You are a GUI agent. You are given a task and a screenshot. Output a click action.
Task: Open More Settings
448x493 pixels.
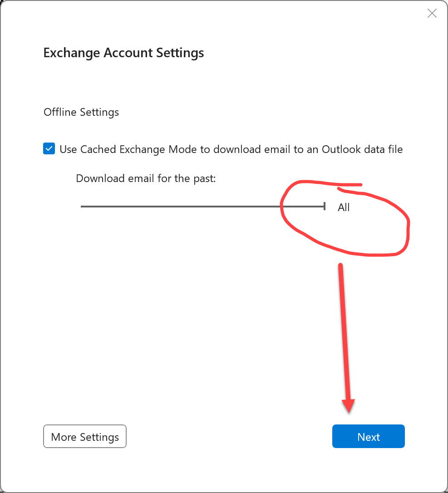coord(84,436)
